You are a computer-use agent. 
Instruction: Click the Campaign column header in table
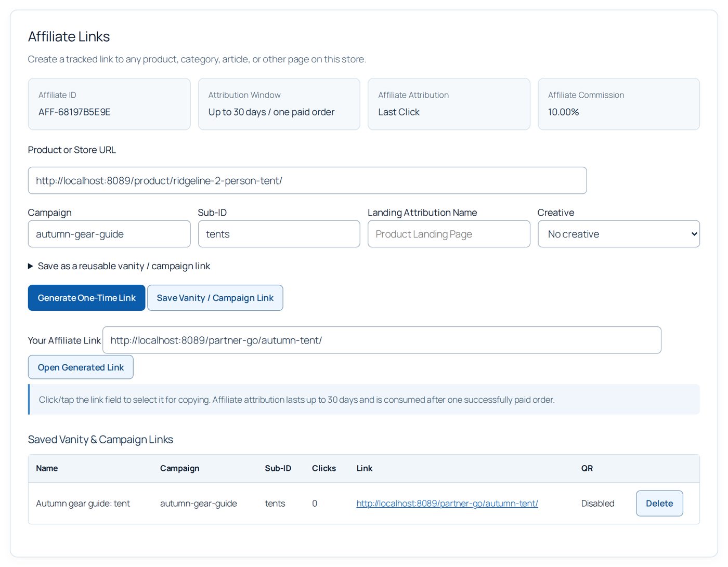(x=179, y=468)
